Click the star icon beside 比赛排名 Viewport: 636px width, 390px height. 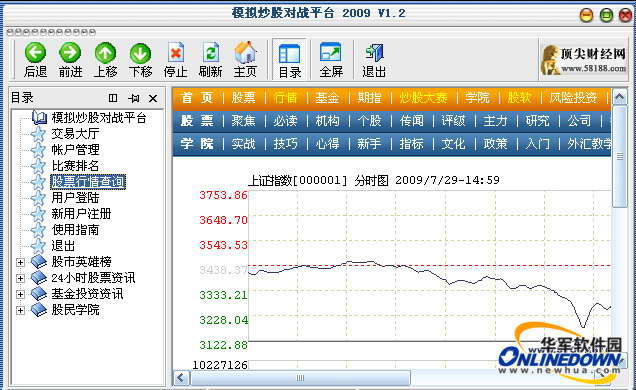coord(38,166)
